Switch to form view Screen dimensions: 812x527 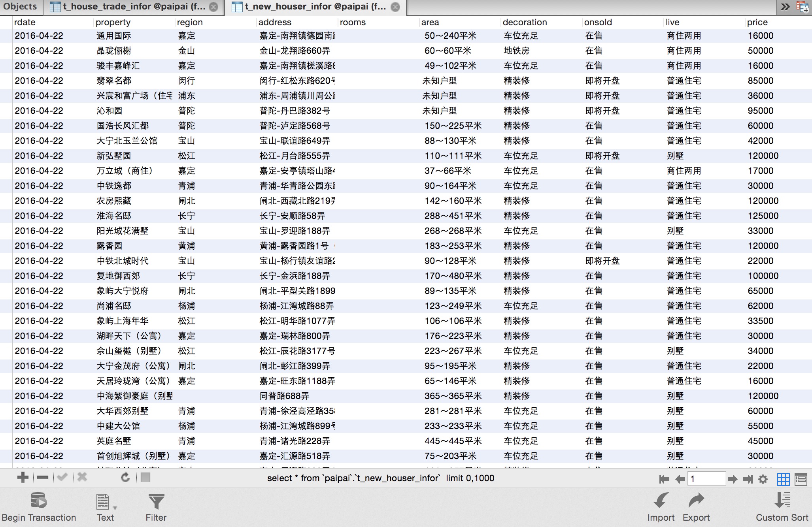tap(801, 479)
